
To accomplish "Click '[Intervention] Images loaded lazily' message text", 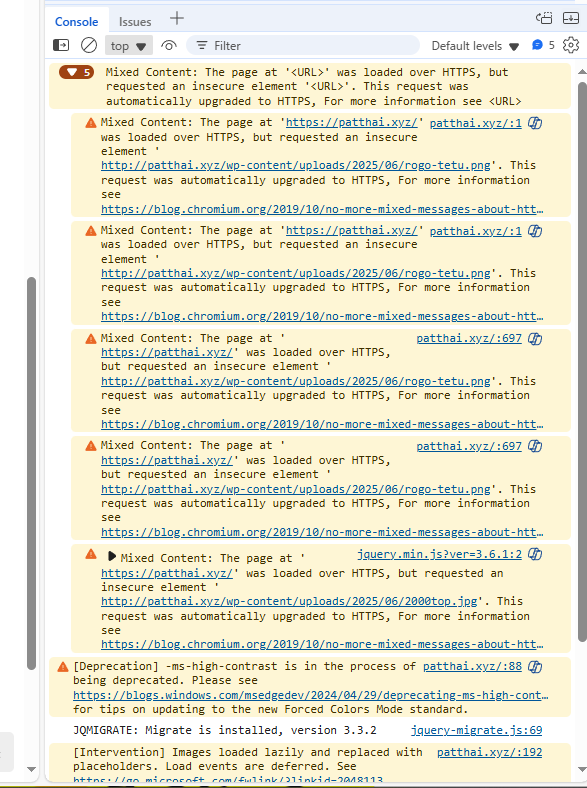I will pyautogui.click(x=247, y=759).
